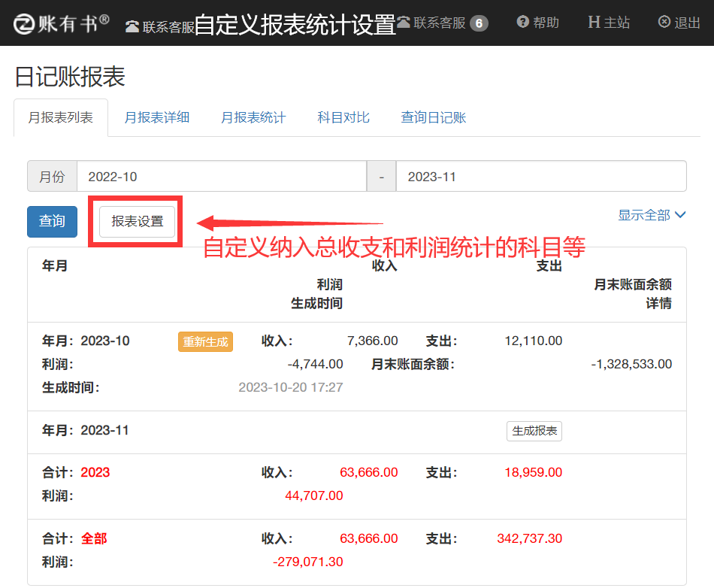Click the end month field 2023-11
Screen dimensions: 714x588
(540, 177)
